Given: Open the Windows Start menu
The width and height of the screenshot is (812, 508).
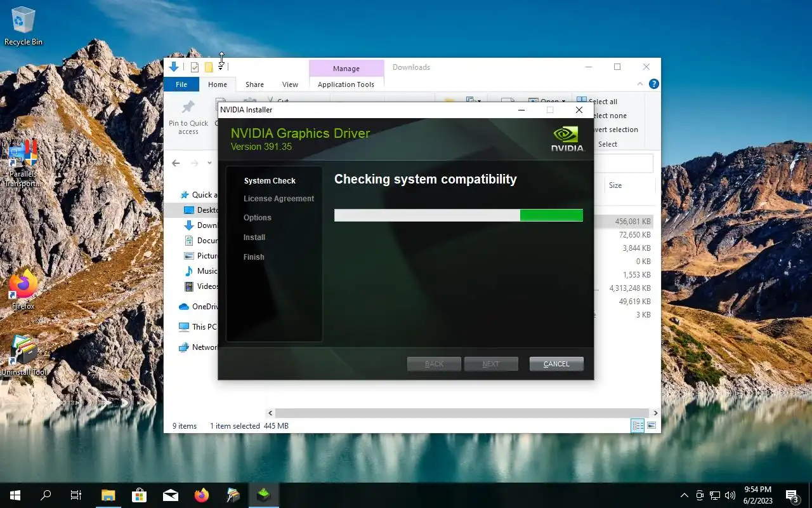Looking at the screenshot, I should [15, 495].
